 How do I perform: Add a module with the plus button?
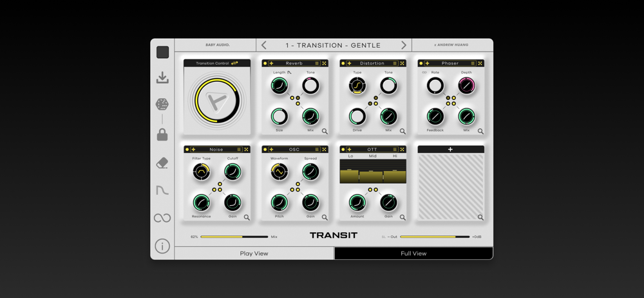tap(451, 150)
